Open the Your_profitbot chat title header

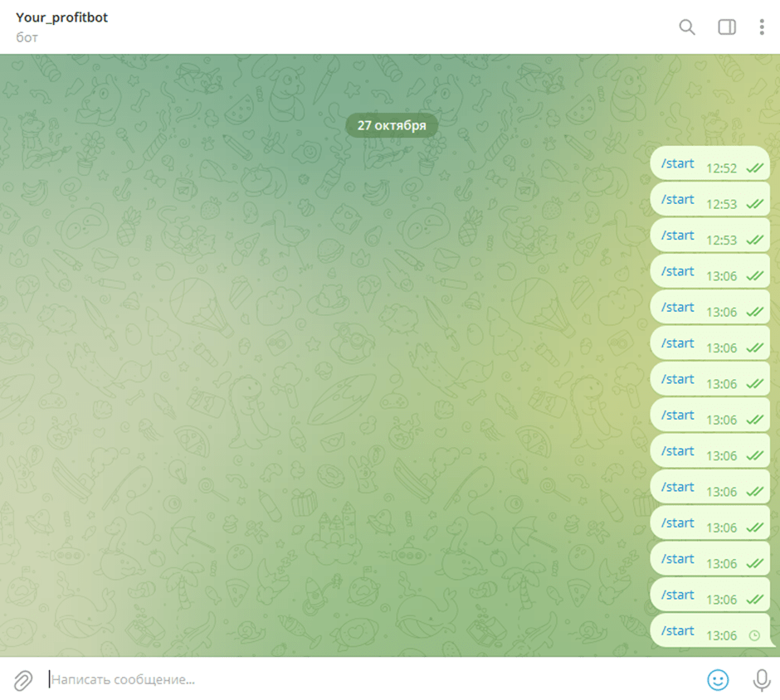(x=61, y=17)
